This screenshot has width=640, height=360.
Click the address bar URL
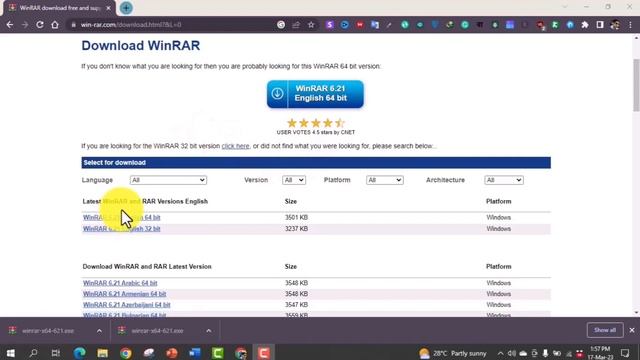click(x=131, y=25)
